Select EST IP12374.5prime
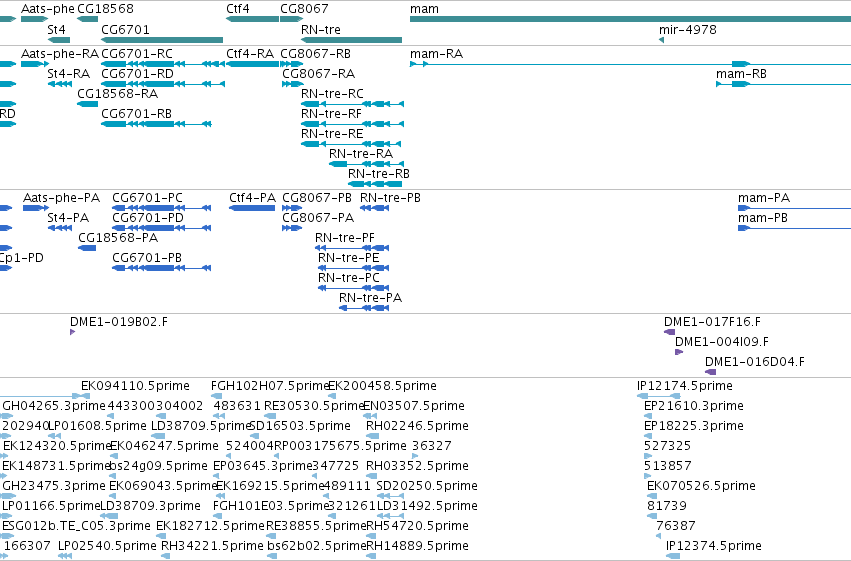Viewport: 851px width, 561px height. 714,546
